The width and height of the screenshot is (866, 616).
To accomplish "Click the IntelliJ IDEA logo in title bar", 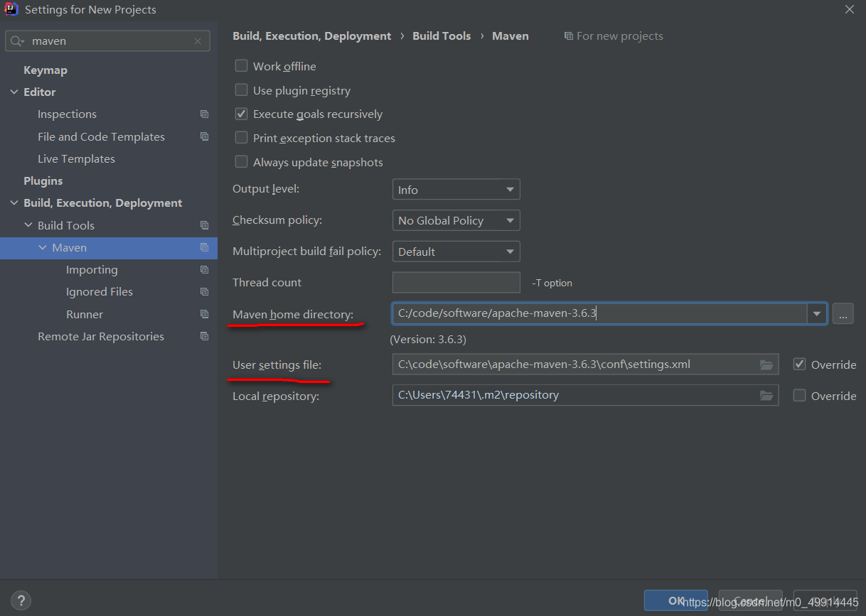I will 11,9.
